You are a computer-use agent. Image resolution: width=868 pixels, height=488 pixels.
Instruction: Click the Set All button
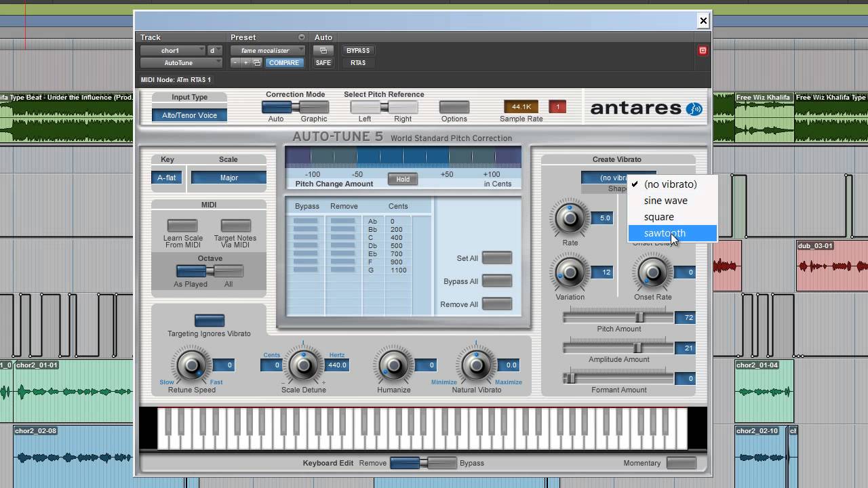pyautogui.click(x=497, y=258)
